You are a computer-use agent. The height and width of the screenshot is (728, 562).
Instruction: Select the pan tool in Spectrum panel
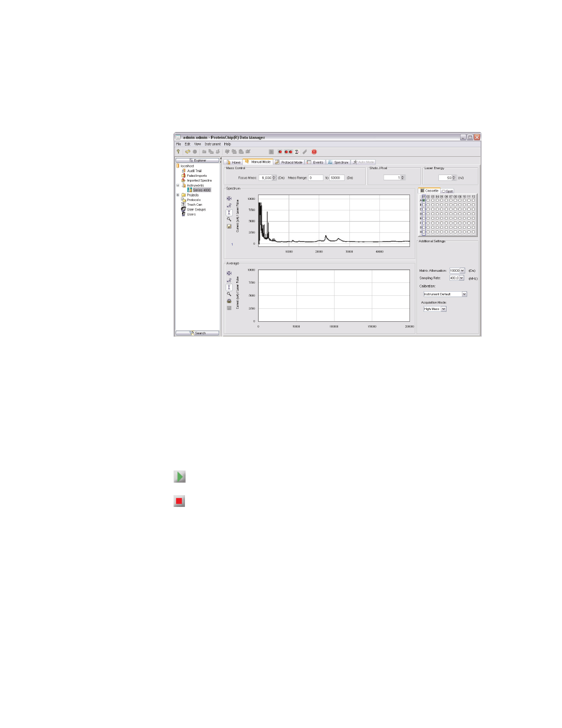pyautogui.click(x=229, y=199)
